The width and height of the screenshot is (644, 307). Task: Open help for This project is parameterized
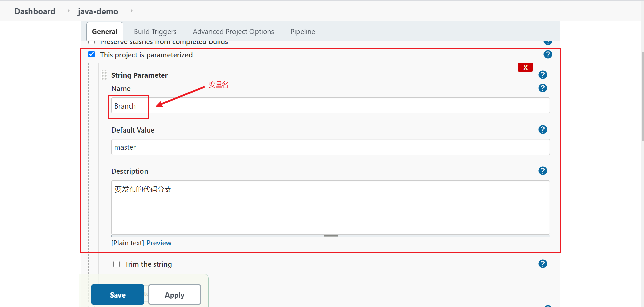(548, 54)
